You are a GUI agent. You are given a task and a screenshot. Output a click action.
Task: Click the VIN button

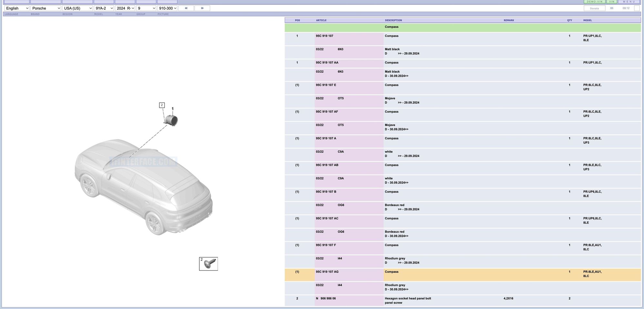point(612,2)
